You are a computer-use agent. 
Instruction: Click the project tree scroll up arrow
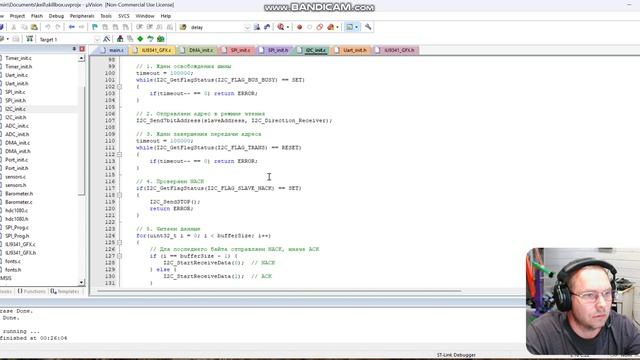click(x=81, y=58)
